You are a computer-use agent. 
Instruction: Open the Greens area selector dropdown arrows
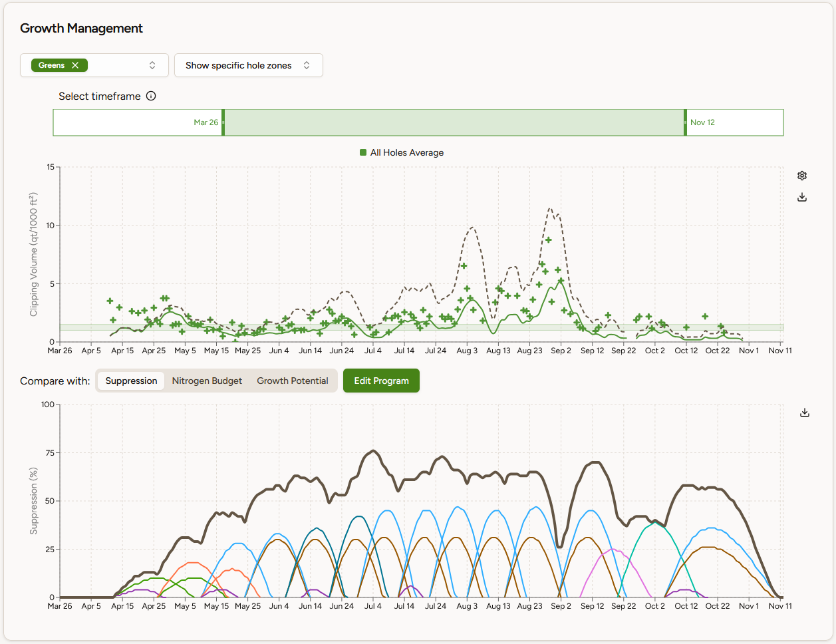pyautogui.click(x=152, y=65)
